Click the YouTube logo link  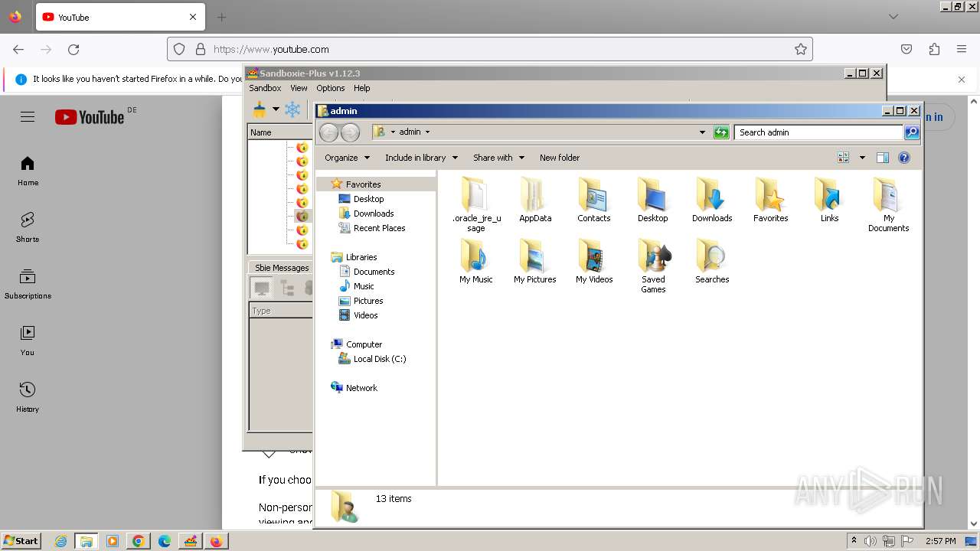(89, 116)
